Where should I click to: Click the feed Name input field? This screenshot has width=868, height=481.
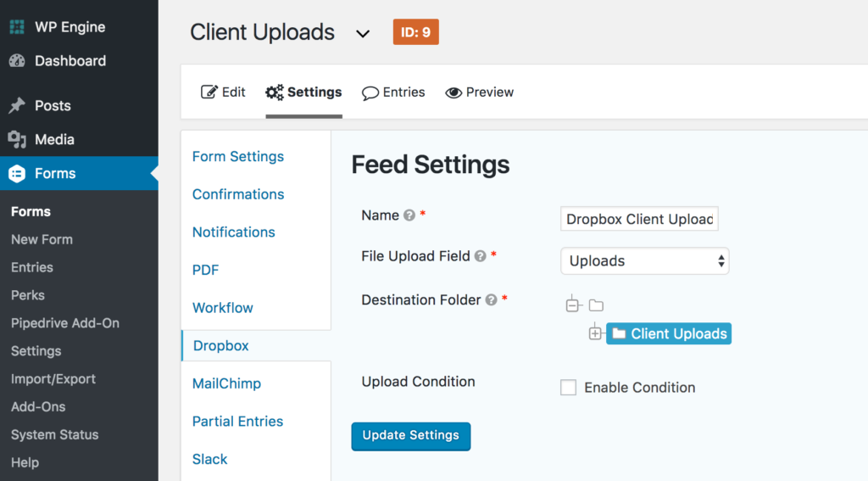(639, 219)
